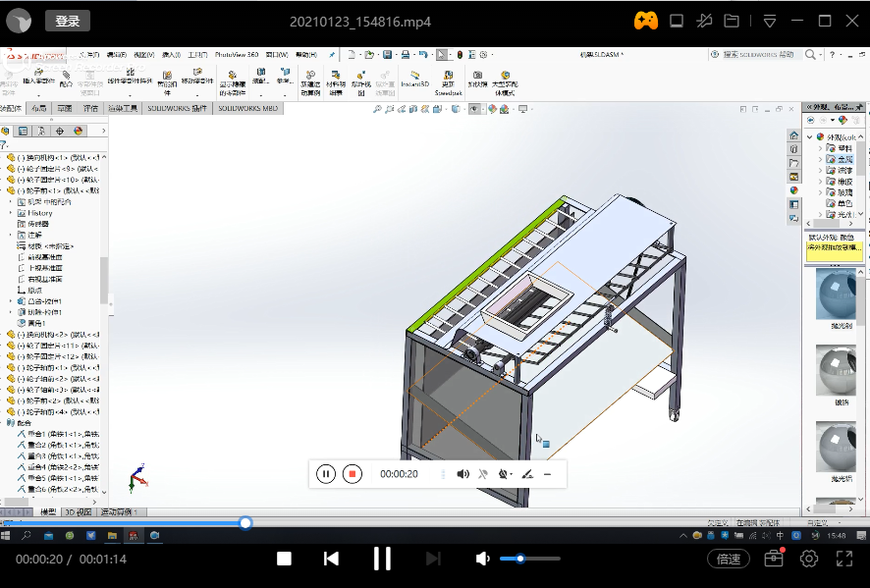Click the Print icon in SolidWorks toolbar

click(406, 54)
